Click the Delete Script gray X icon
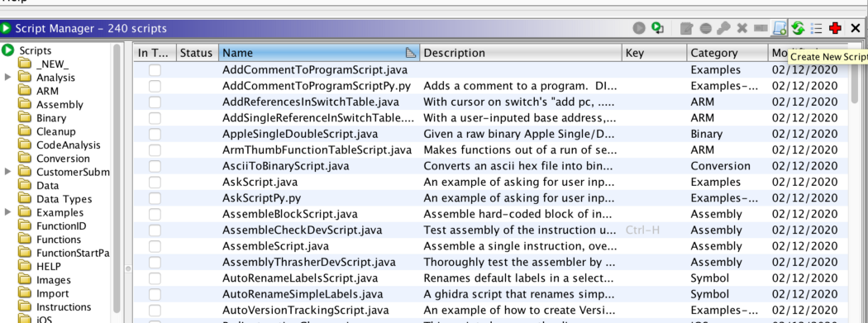This screenshot has width=868, height=323. coord(742,27)
